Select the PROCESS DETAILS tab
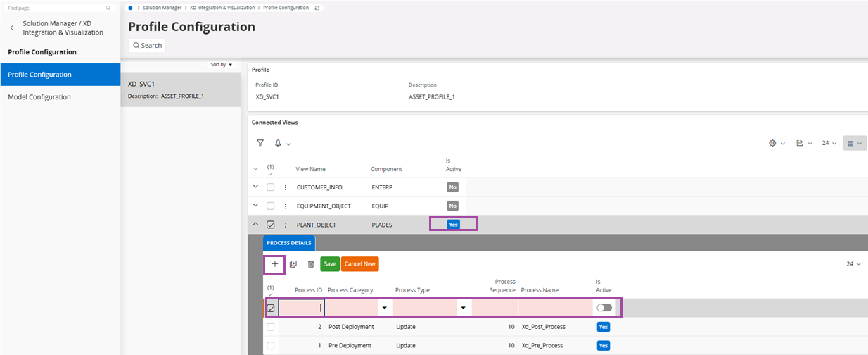The height and width of the screenshot is (355, 868). click(x=289, y=243)
